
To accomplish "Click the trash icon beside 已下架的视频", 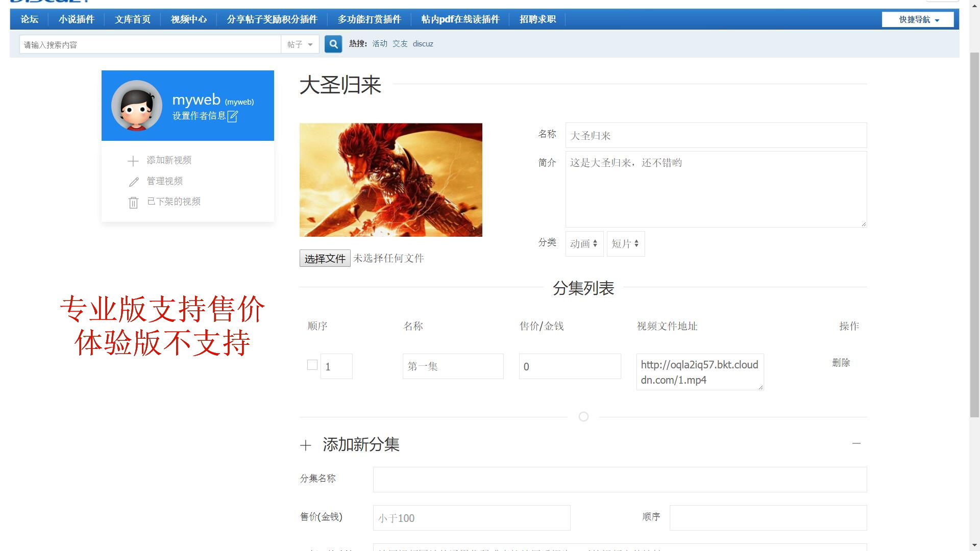I will point(133,203).
